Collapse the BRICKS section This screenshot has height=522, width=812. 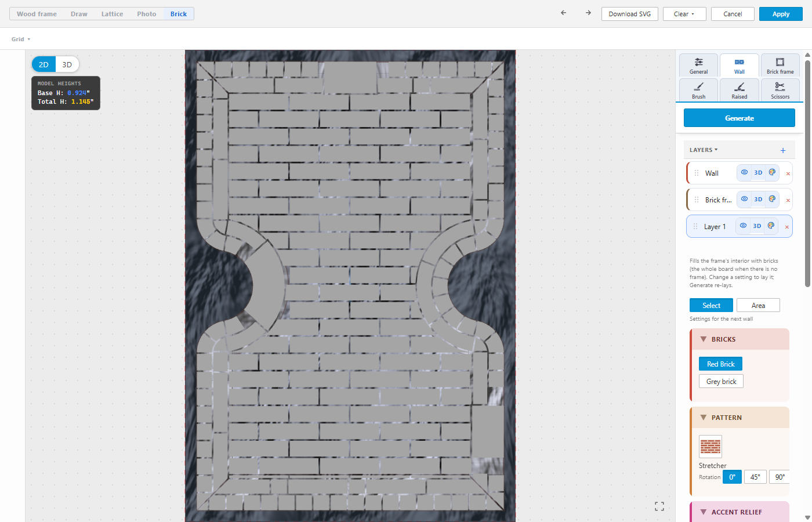pos(704,339)
